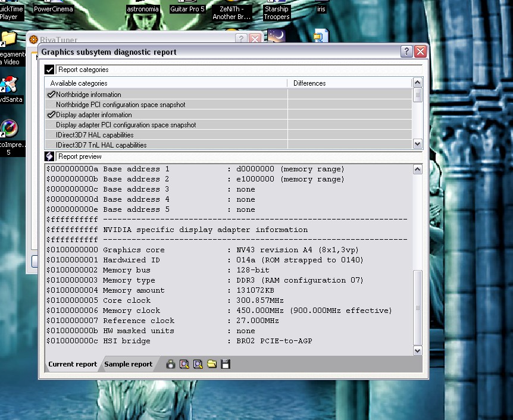513x420 pixels.
Task: Uncheck Northbridge information category
Action: (x=51, y=95)
